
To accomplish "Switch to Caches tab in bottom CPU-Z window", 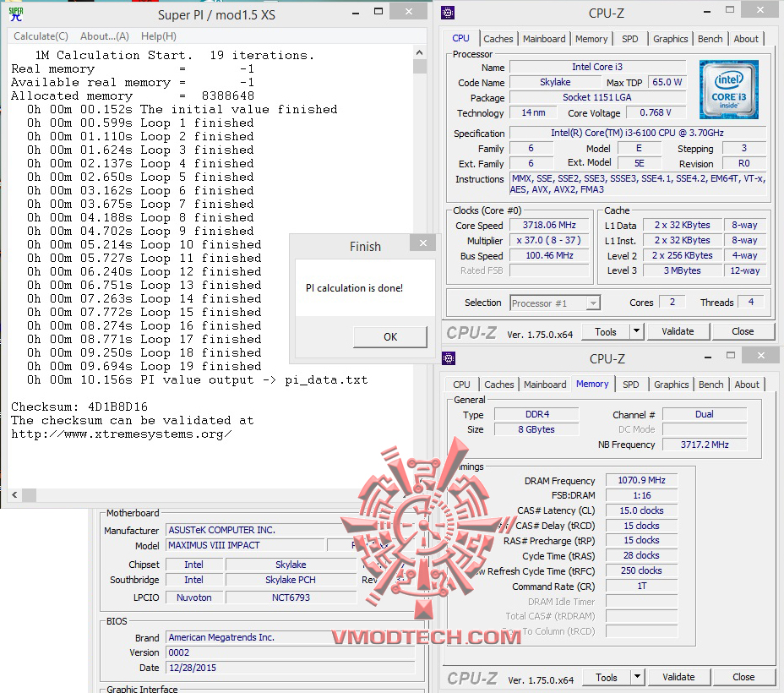I will click(x=499, y=385).
